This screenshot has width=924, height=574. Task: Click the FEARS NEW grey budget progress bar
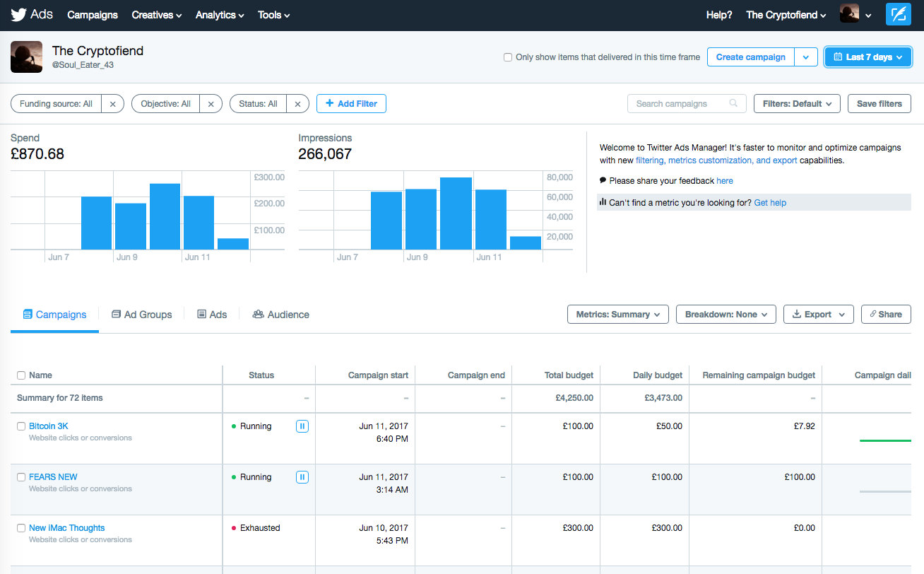click(x=885, y=491)
